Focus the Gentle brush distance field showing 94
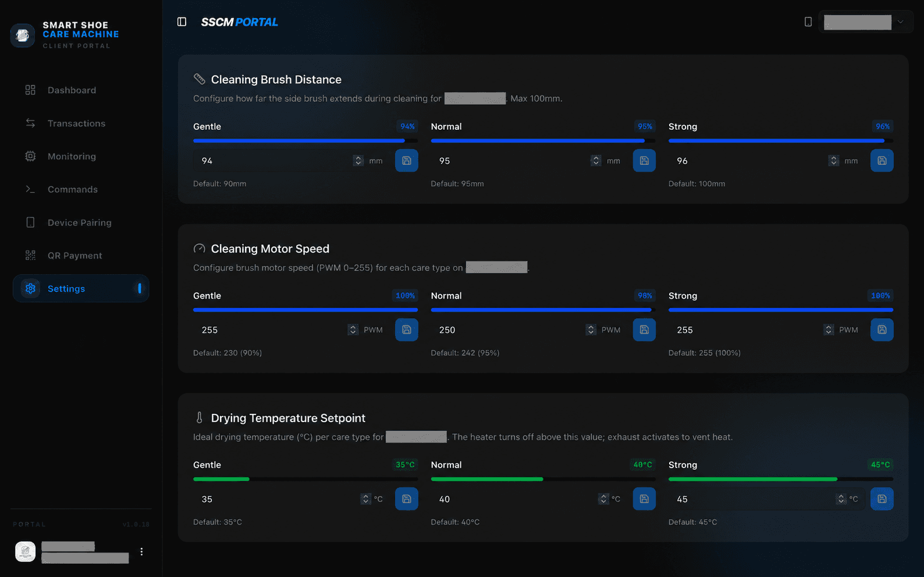This screenshot has height=577, width=924. coord(291,161)
